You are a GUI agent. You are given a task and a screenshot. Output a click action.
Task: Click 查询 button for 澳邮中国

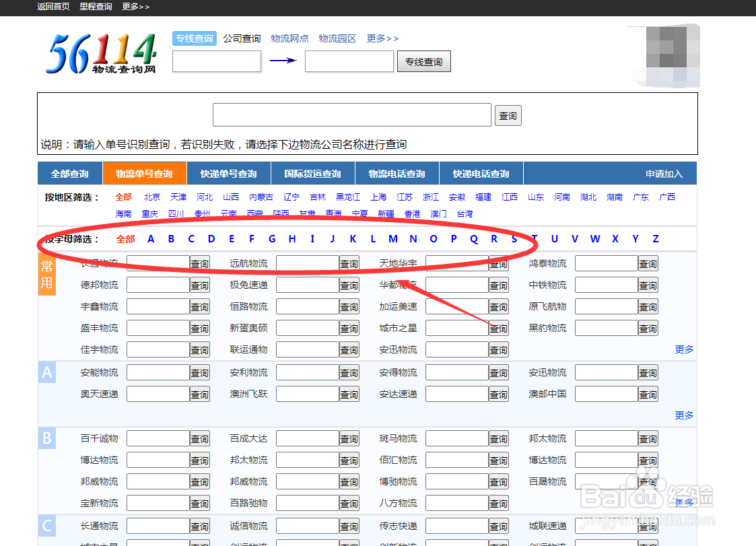[648, 394]
